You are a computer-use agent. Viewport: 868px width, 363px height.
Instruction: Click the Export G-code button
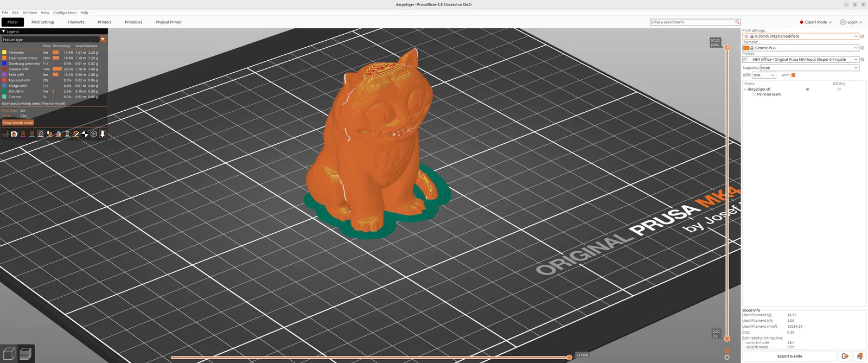tap(789, 356)
